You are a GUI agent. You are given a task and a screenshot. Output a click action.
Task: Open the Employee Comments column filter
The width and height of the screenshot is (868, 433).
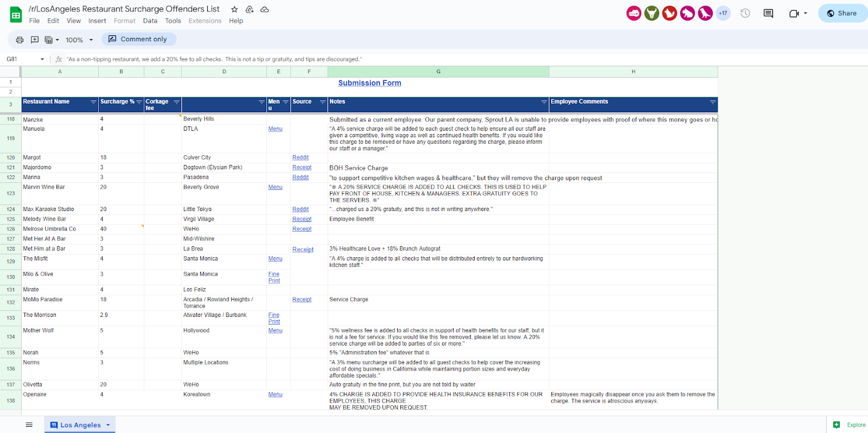click(x=713, y=102)
